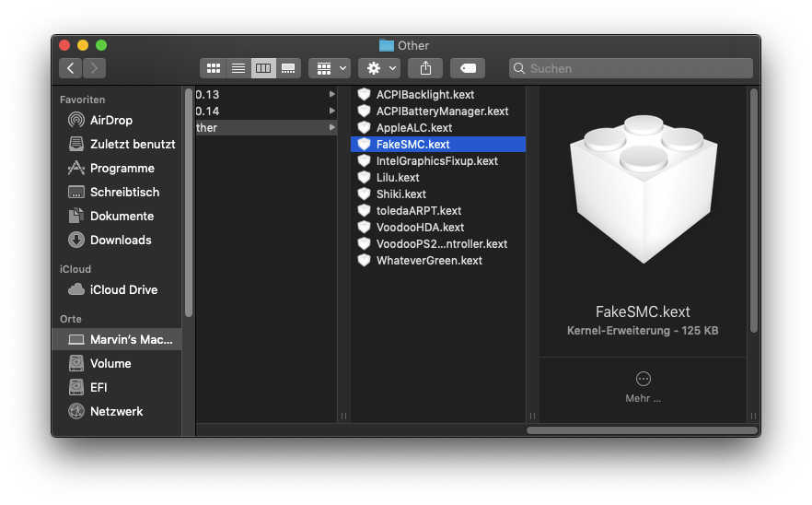Switch Finder to icon view
This screenshot has width=812, height=505.
[x=213, y=68]
